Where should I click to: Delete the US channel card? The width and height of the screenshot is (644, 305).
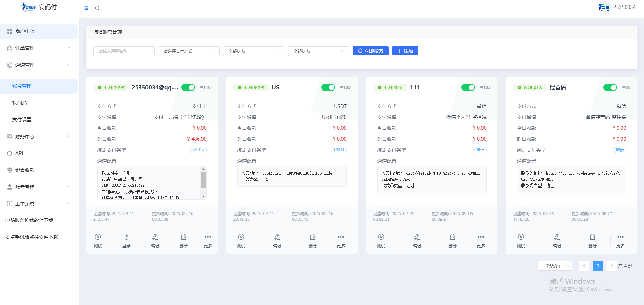[x=313, y=241]
